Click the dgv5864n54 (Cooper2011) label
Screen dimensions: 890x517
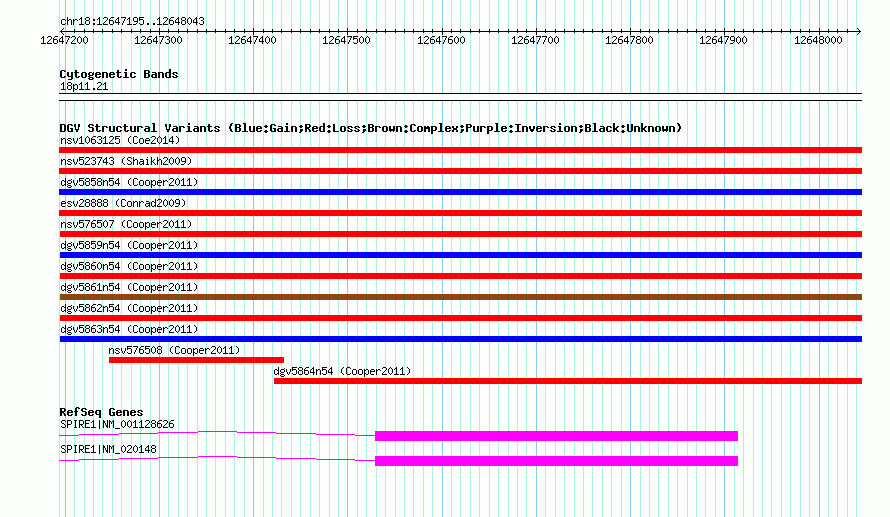pos(342,371)
